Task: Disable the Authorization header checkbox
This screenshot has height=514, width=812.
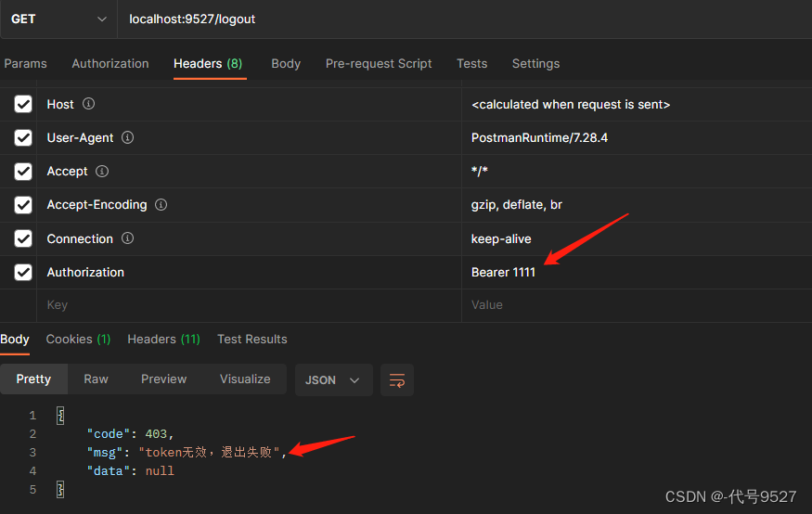Action: click(x=23, y=272)
